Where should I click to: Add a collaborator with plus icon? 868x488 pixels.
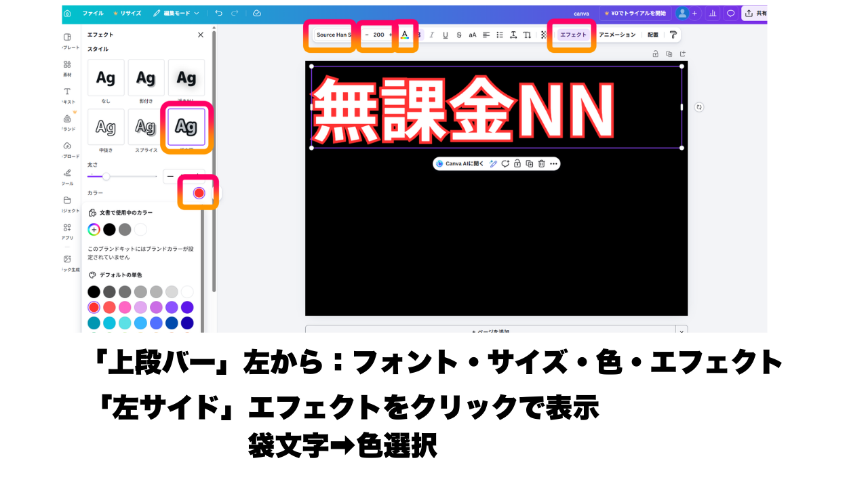[694, 13]
